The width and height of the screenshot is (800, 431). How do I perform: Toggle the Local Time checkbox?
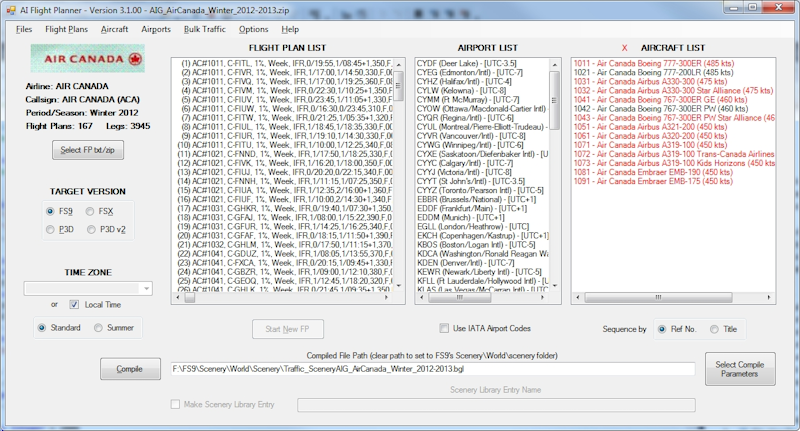click(x=74, y=305)
